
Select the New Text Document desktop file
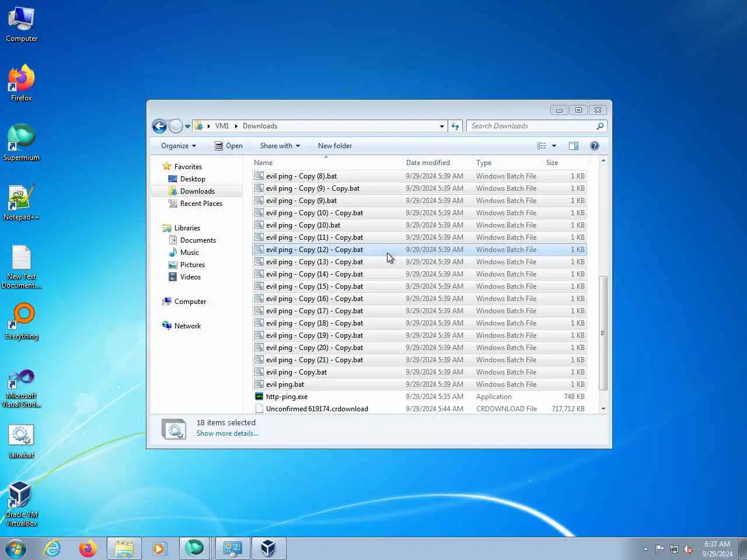22,267
